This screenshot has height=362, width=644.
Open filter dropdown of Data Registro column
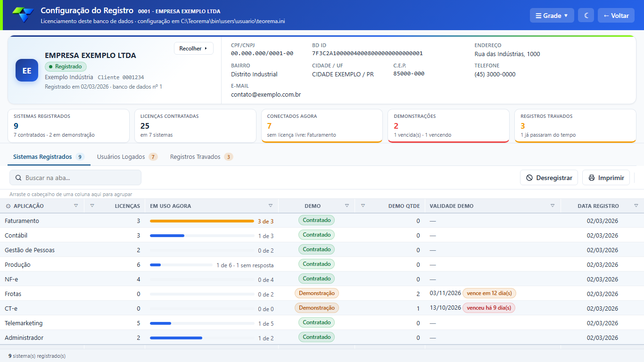636,206
